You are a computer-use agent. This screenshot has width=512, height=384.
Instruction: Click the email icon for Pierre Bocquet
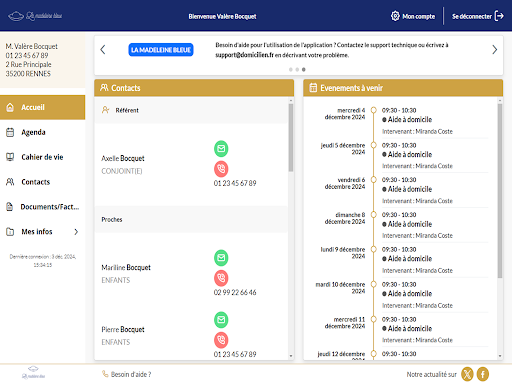(221, 320)
